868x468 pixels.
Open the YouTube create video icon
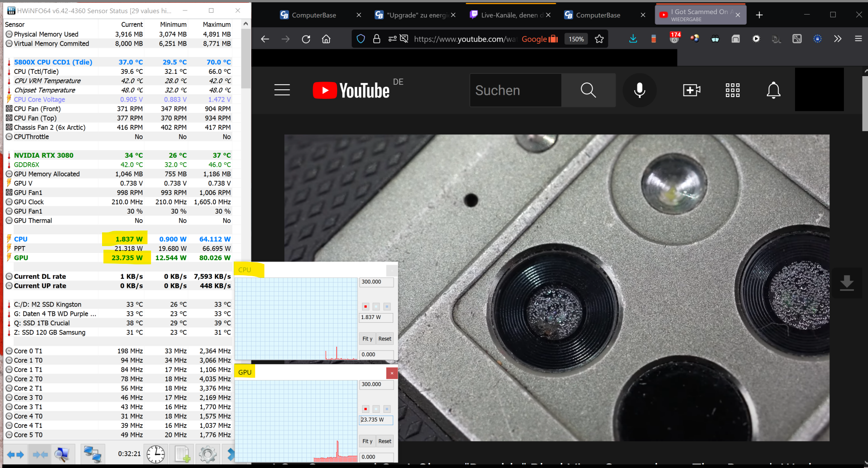692,90
